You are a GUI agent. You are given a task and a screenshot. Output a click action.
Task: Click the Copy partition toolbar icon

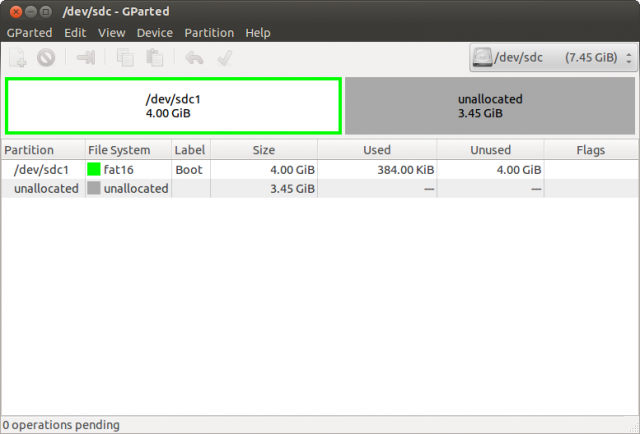[126, 58]
